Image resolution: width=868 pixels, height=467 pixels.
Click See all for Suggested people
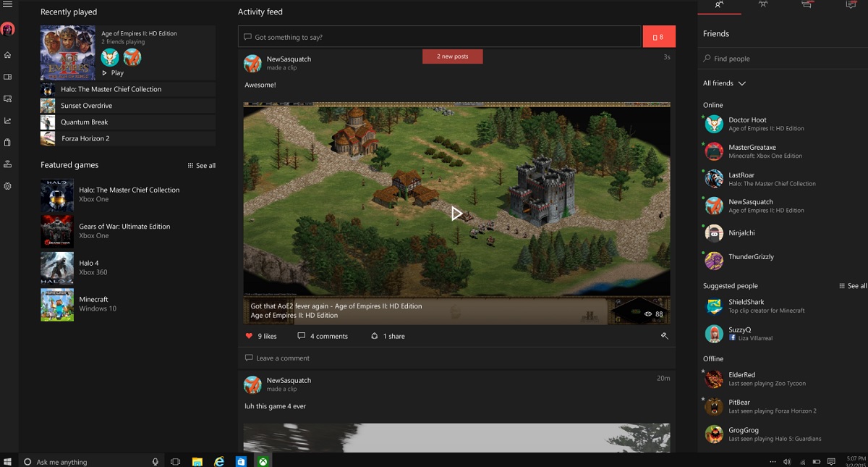853,286
